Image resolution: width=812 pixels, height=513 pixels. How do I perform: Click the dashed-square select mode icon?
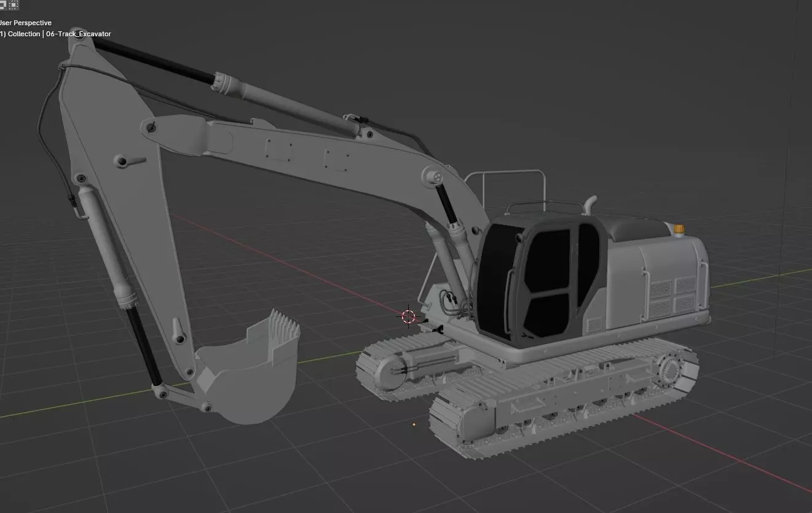click(14, 4)
